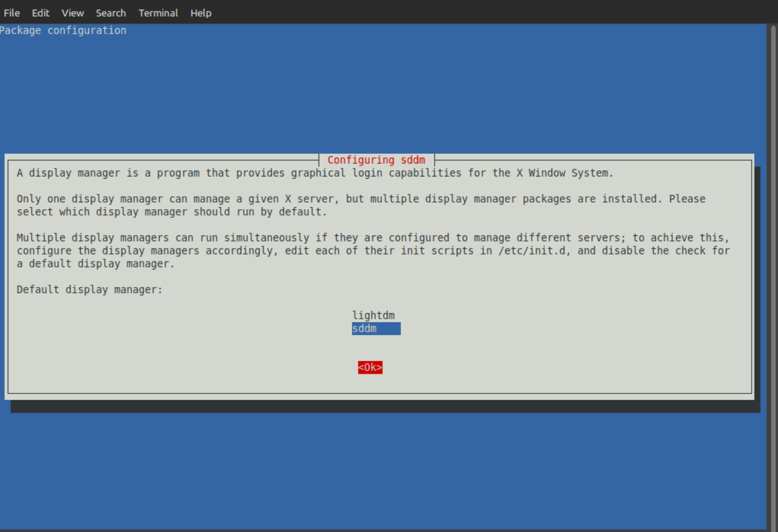Click the 'Configuring sddm' dialog title
Viewport: 778px width, 532px height.
point(376,160)
